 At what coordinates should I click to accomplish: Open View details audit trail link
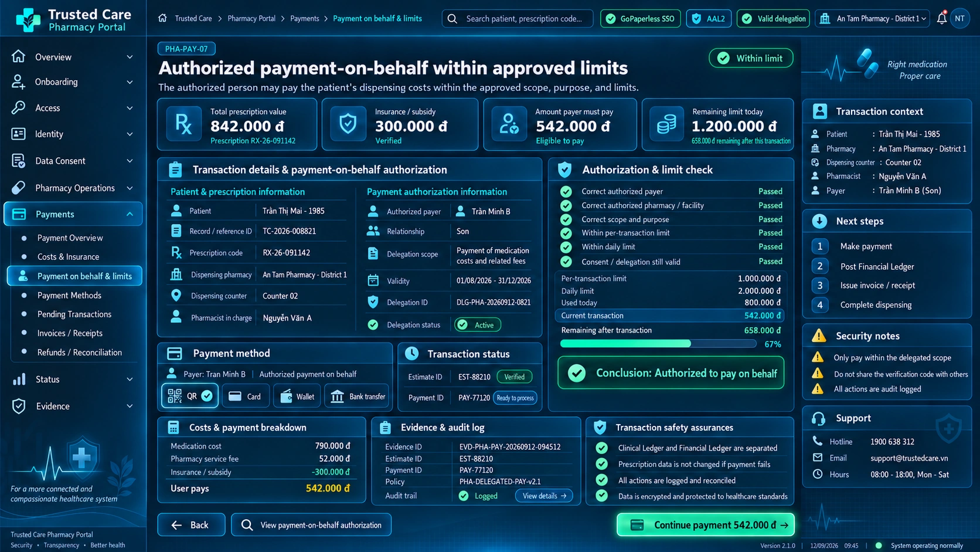[x=545, y=496]
